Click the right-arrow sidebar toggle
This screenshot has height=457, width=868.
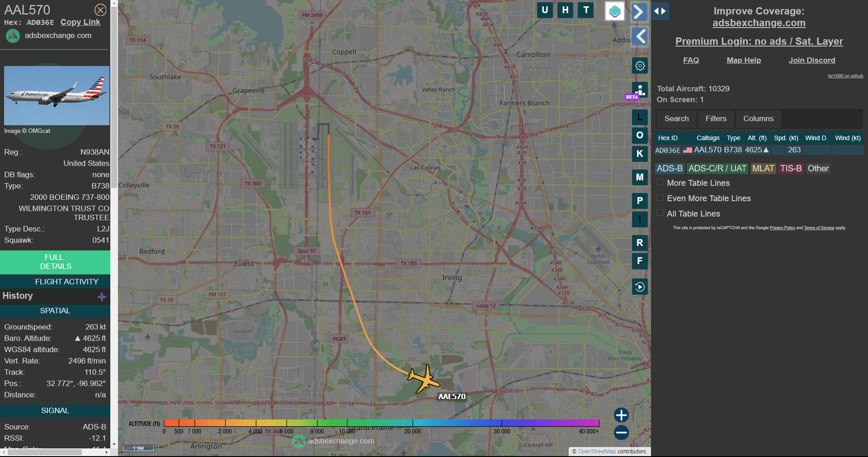639,11
